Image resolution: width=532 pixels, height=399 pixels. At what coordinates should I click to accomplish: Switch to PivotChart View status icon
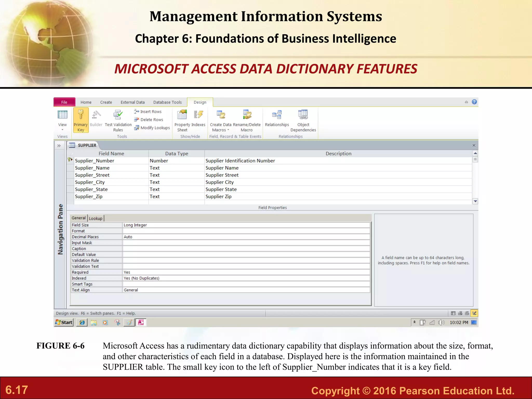467,313
